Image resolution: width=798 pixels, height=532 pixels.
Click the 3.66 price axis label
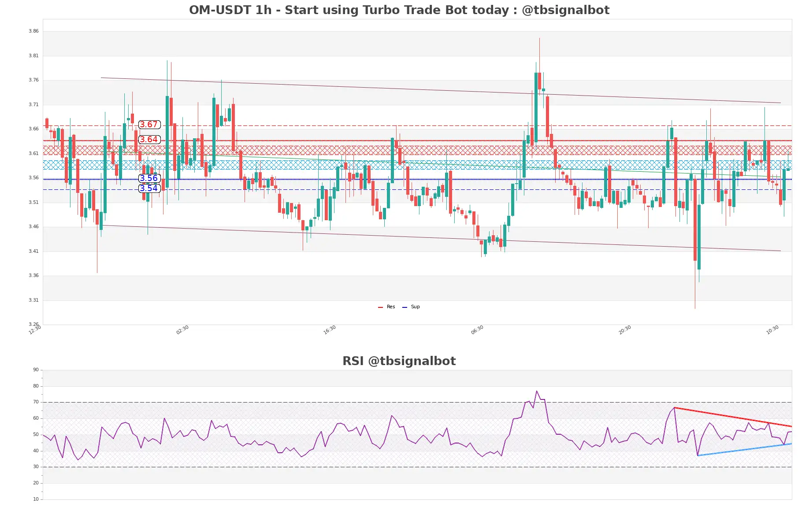33,129
